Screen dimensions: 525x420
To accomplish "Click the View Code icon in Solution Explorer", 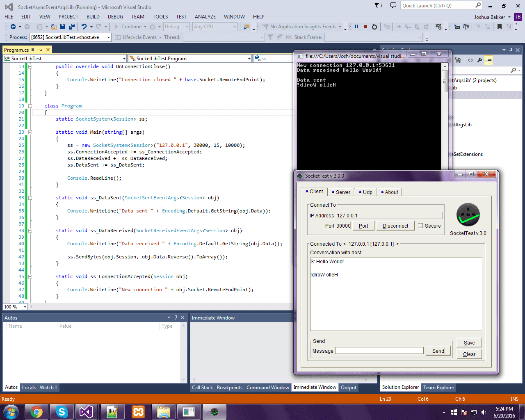I will tap(470, 60).
